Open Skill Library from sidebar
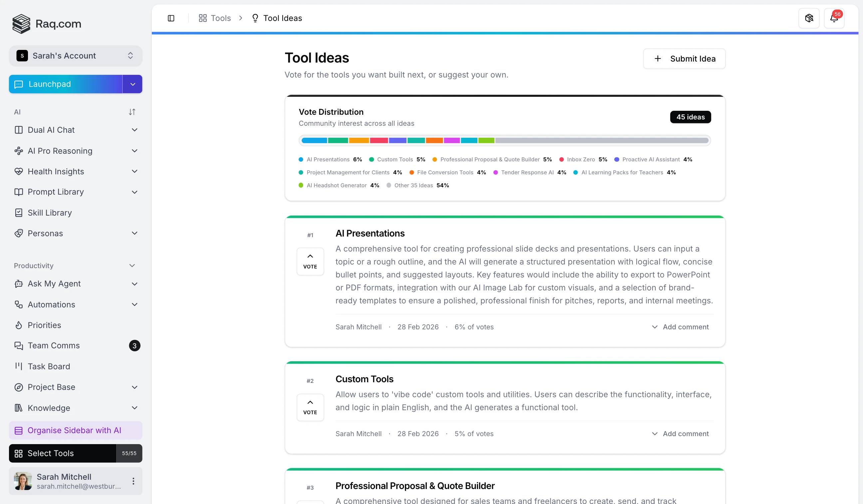The width and height of the screenshot is (863, 504). coord(50,213)
